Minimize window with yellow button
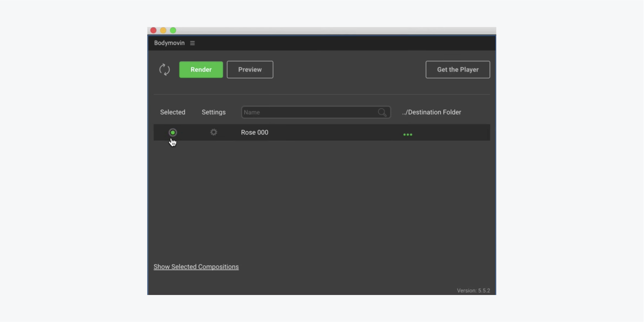644x322 pixels. click(163, 30)
